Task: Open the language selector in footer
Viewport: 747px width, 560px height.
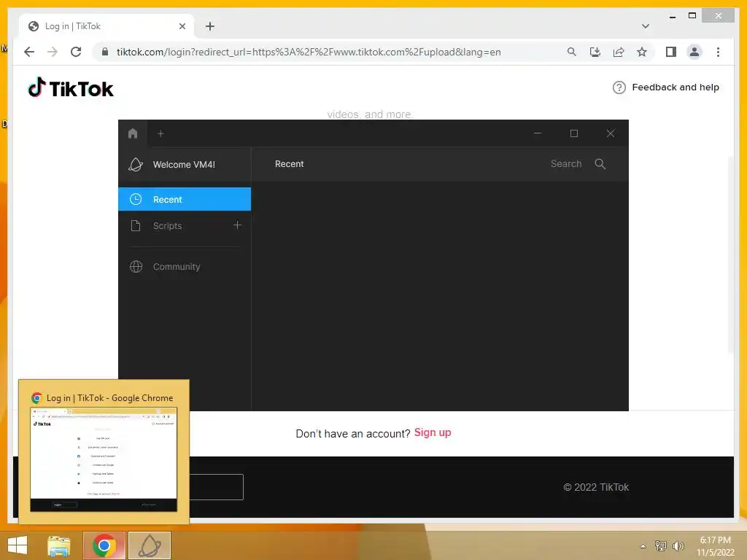Action: coord(216,486)
